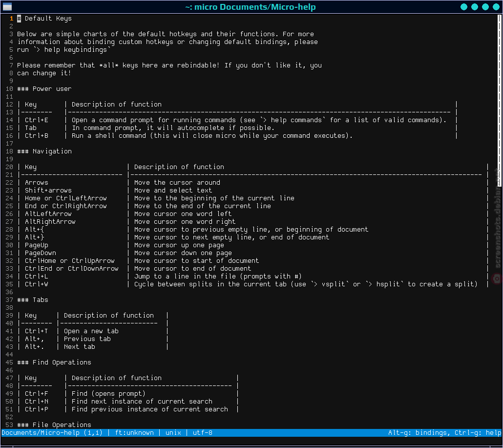The image size is (503, 448).
Task: Click 'Previous tab' description
Action: [87, 339]
